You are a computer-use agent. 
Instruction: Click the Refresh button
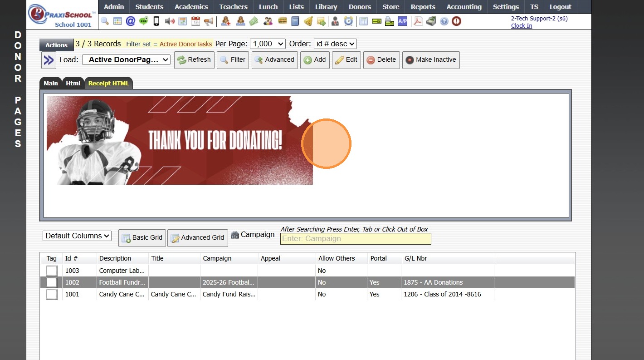194,60
